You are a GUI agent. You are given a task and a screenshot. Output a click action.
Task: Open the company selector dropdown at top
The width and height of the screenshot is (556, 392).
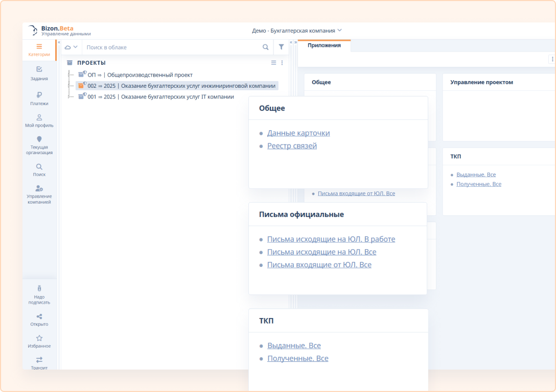pos(297,31)
